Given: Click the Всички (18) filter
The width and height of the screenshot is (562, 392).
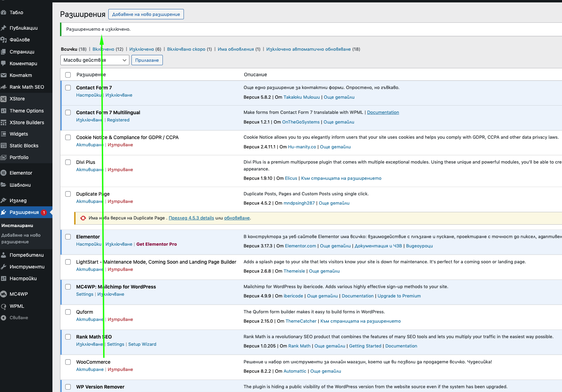Looking at the screenshot, I should (x=73, y=49).
